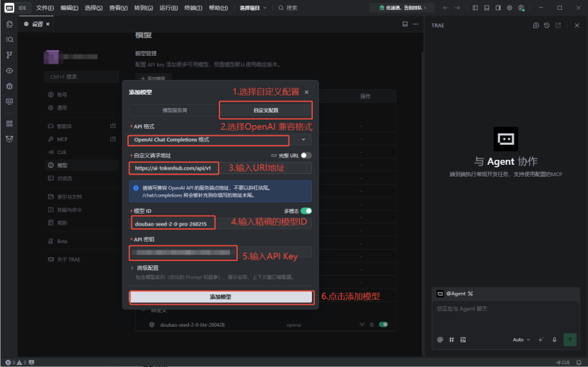Open the eye preview icon in activity bar
Screen dimensions: 588x367
[x=9, y=71]
